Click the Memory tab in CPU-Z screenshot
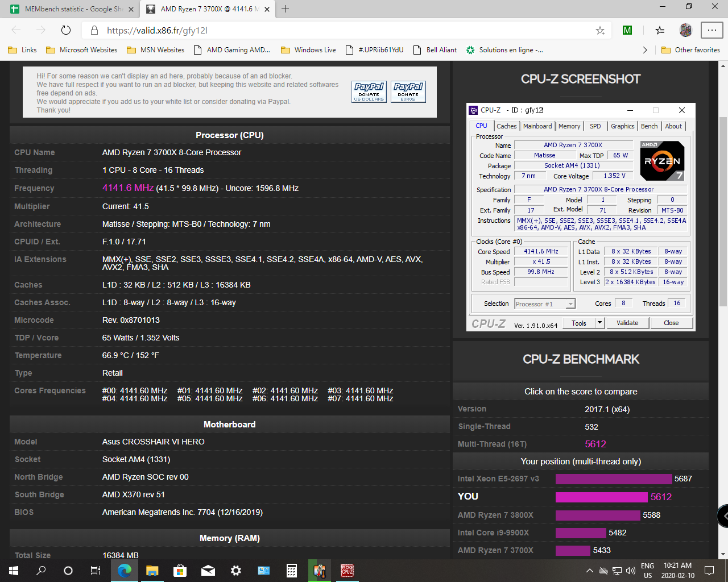Screen dimensions: 728x582 (x=569, y=126)
